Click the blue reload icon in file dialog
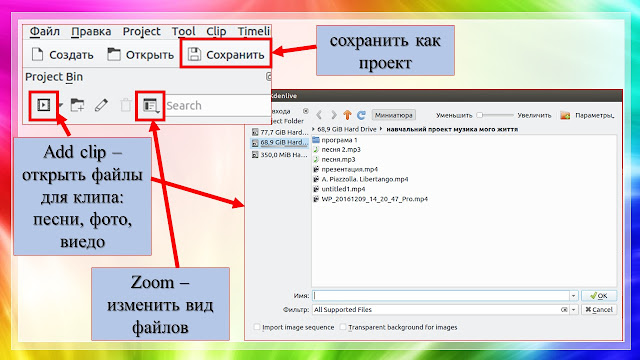Screen dimensions: 640x360 pos(361,115)
